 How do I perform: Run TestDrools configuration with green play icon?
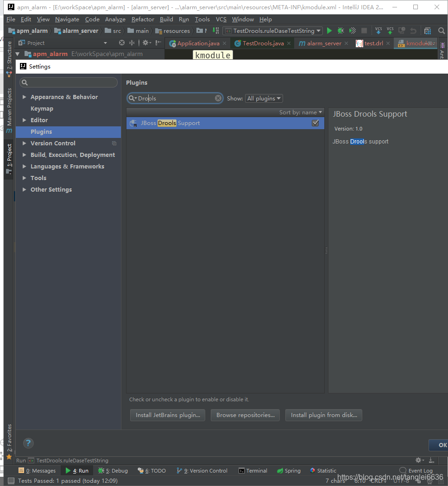[x=329, y=31]
